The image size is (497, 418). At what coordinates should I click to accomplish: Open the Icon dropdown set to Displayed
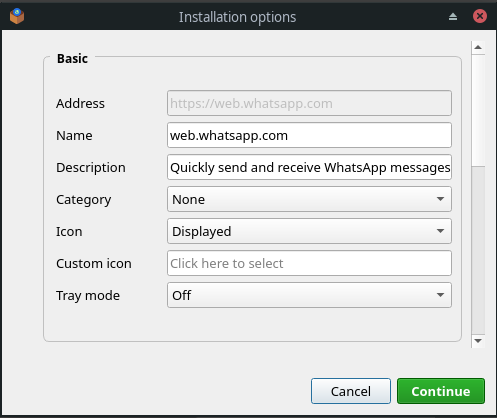[309, 231]
